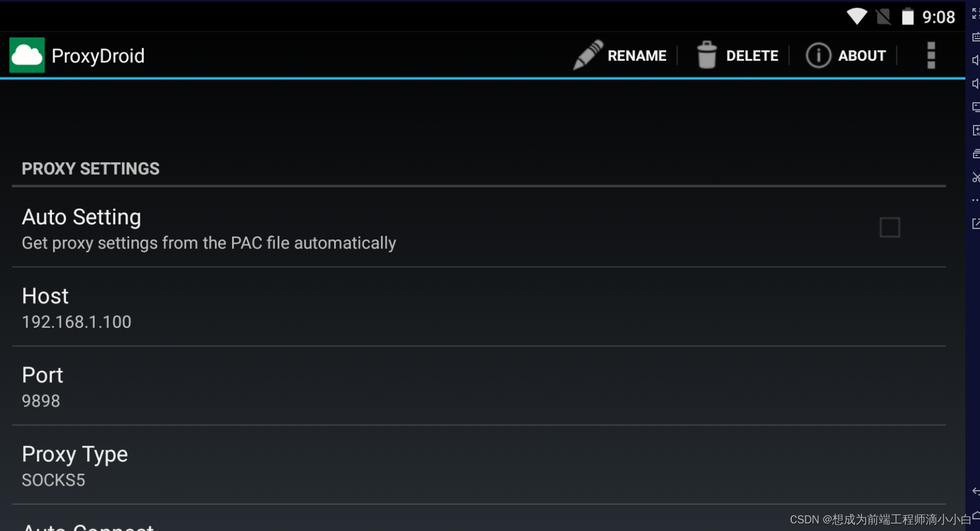This screenshot has height=531, width=980.
Task: Click the battery icon in status bar
Action: pyautogui.click(x=908, y=16)
